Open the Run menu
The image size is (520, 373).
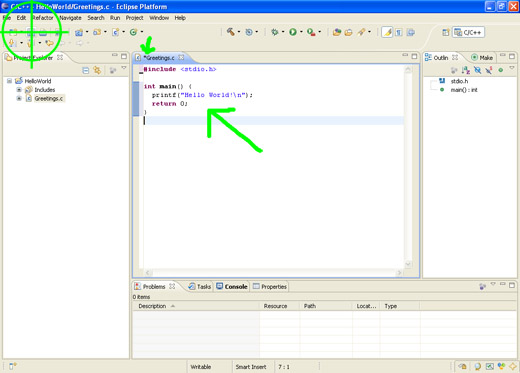click(x=115, y=18)
